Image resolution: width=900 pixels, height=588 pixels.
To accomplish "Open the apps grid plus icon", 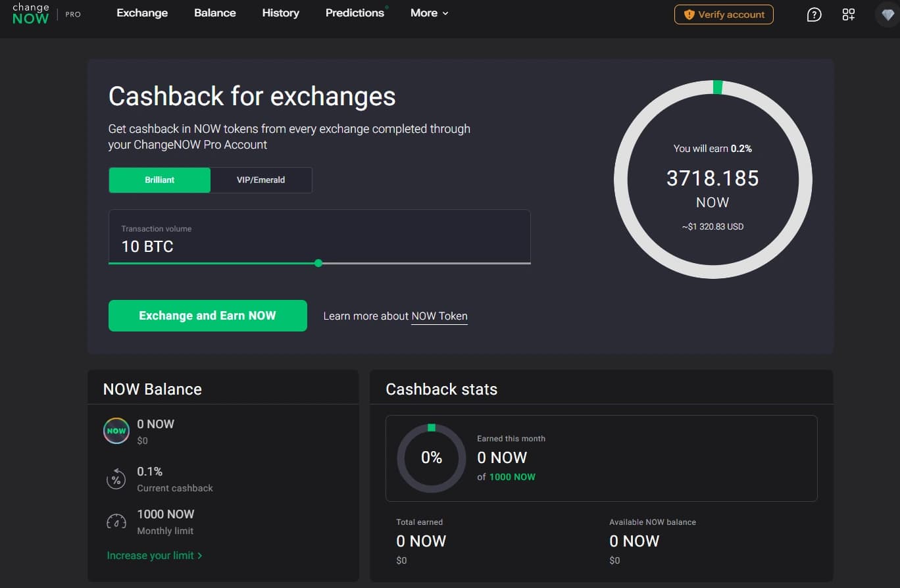I will 849,14.
